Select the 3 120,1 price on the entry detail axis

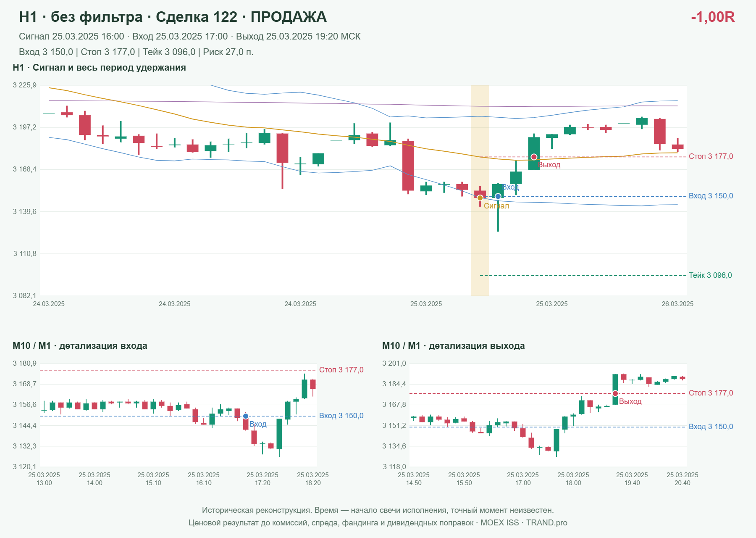pyautogui.click(x=25, y=467)
